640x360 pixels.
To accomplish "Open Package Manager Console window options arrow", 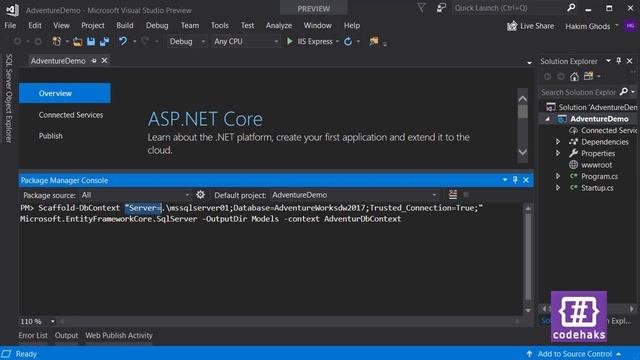I will tap(505, 180).
